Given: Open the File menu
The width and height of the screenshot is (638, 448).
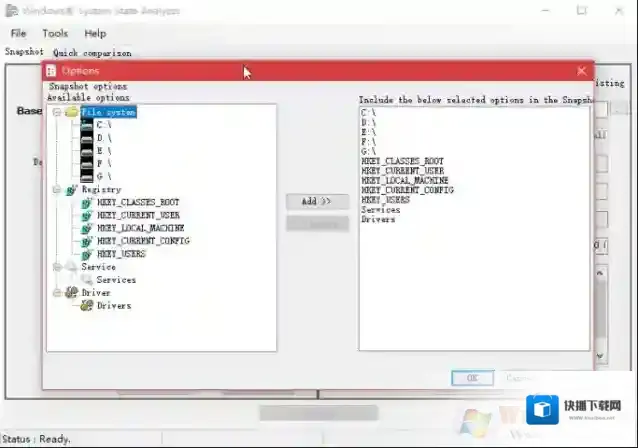Looking at the screenshot, I should click(x=18, y=33).
